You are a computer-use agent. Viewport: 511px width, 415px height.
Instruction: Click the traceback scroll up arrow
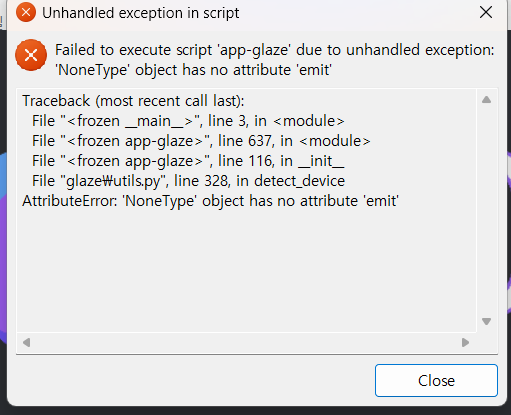coord(486,99)
